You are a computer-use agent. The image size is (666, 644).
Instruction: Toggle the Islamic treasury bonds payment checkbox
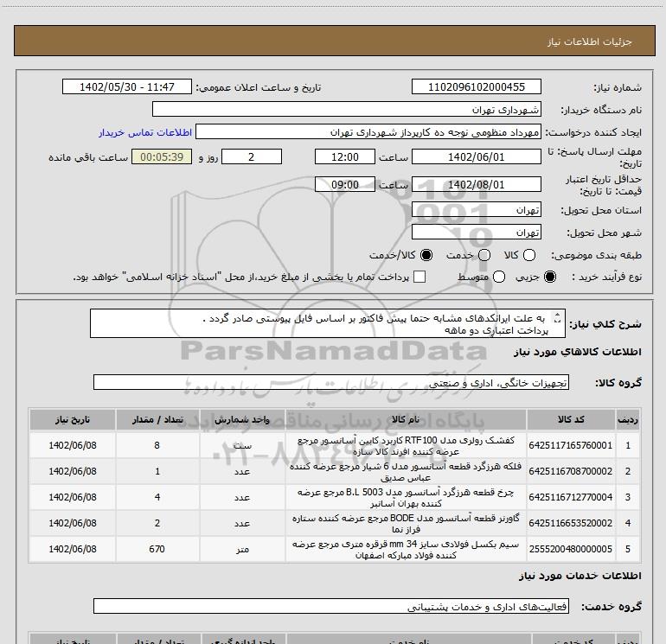pyautogui.click(x=419, y=277)
